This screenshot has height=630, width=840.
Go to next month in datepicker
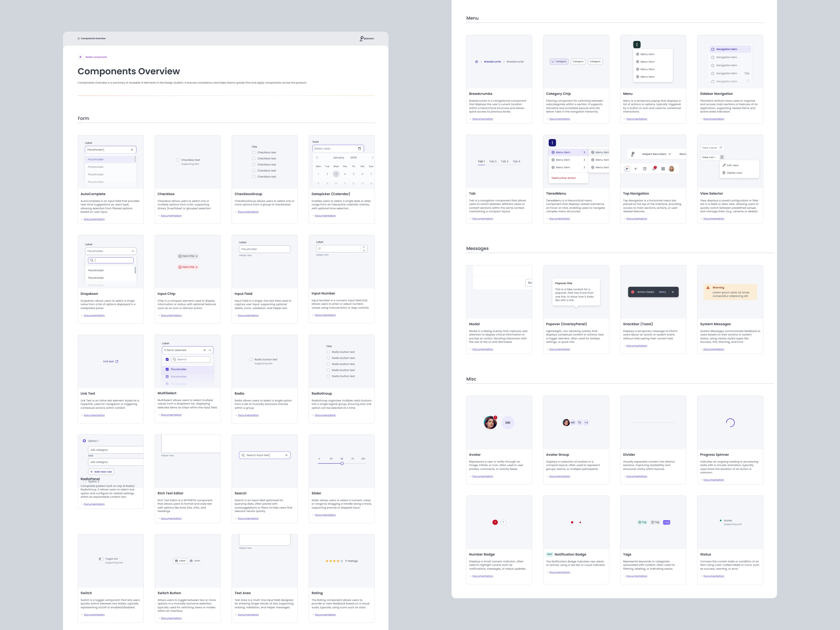click(373, 158)
